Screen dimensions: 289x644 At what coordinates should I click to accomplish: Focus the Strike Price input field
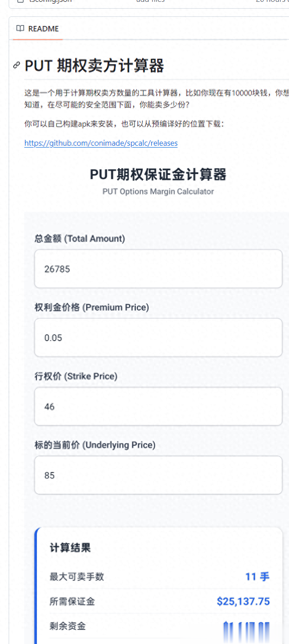[158, 406]
